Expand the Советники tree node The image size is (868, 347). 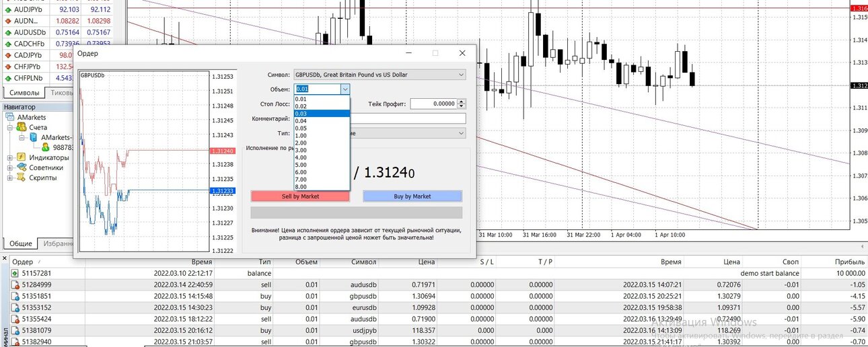[x=10, y=167]
